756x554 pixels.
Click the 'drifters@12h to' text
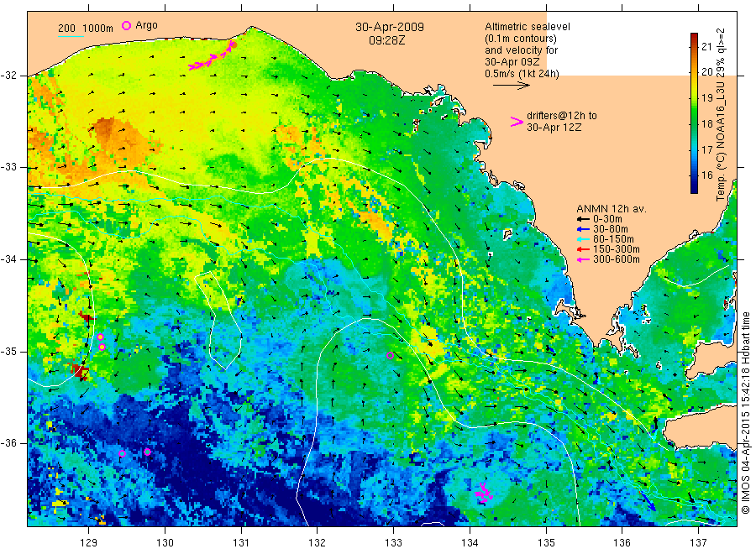pos(562,116)
